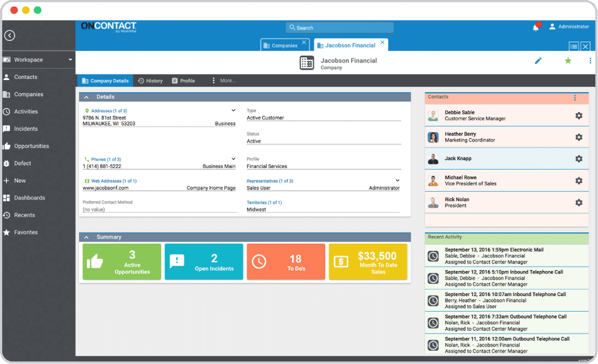Click the pencil edit icon for company
Viewport: 598px width, 364px height.
538,60
